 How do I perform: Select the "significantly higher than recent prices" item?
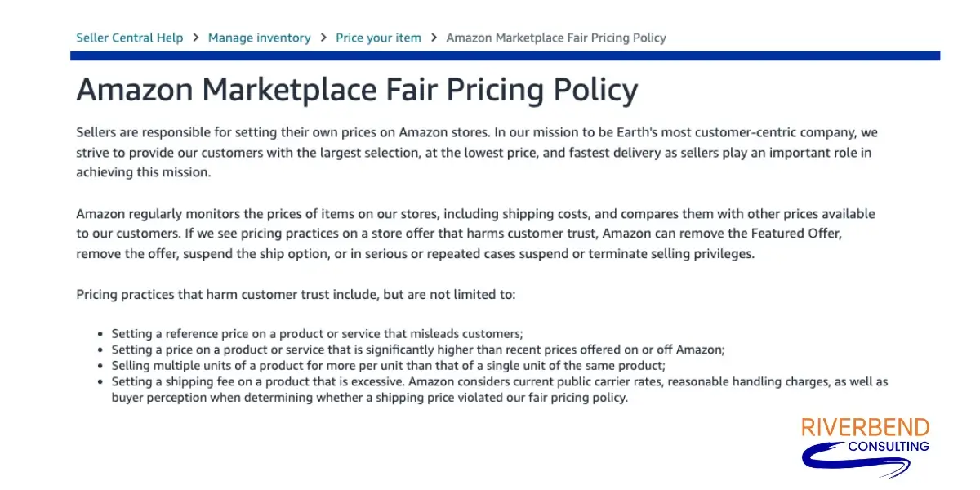coord(418,350)
